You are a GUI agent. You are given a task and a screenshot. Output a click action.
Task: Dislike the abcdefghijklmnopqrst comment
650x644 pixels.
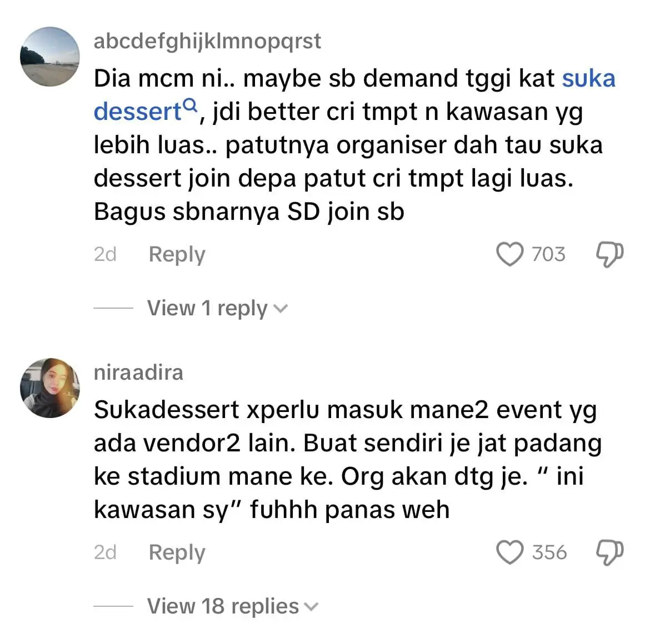[609, 255]
